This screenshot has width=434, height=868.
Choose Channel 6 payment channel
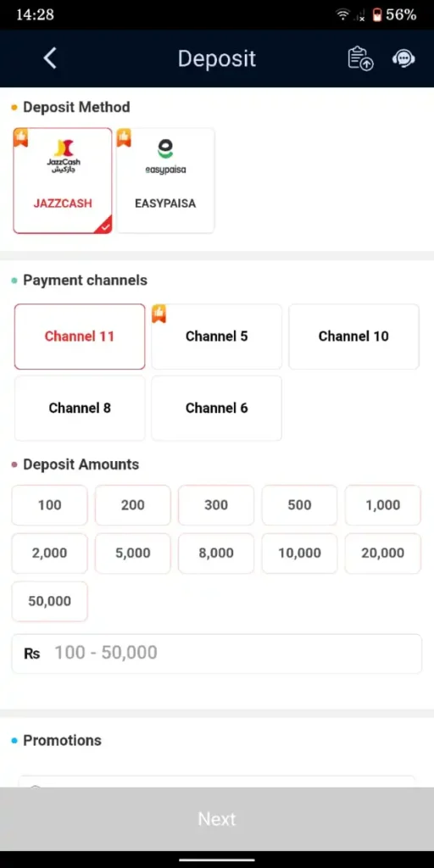pos(216,408)
